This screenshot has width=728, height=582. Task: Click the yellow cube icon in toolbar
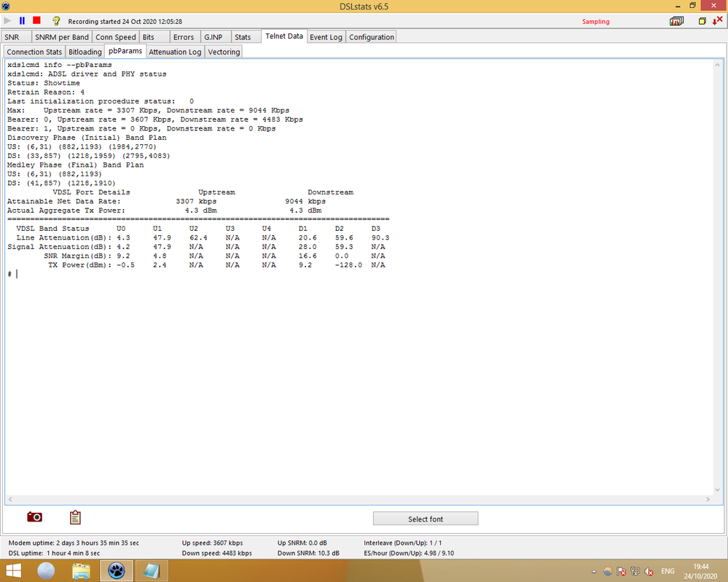pyautogui.click(x=702, y=21)
